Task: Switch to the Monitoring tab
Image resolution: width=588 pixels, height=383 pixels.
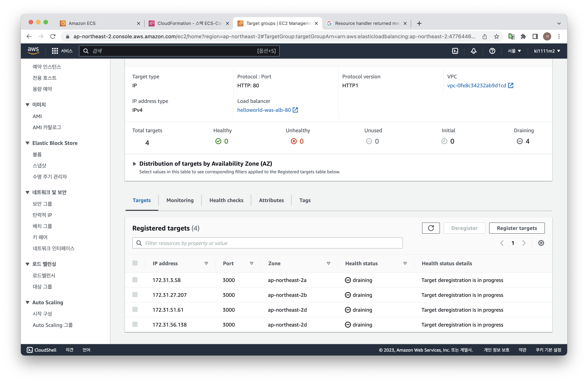Action: (180, 200)
